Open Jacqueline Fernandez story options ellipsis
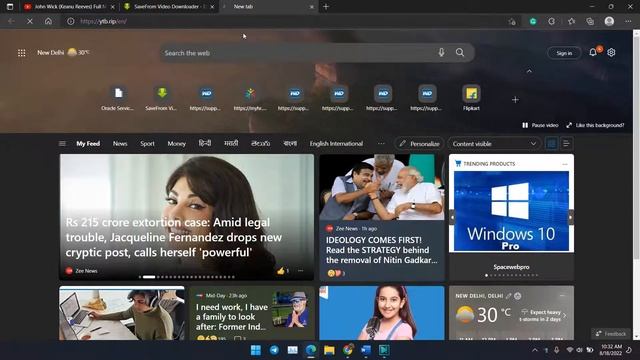Image resolution: width=640 pixels, height=360 pixels. (x=300, y=271)
